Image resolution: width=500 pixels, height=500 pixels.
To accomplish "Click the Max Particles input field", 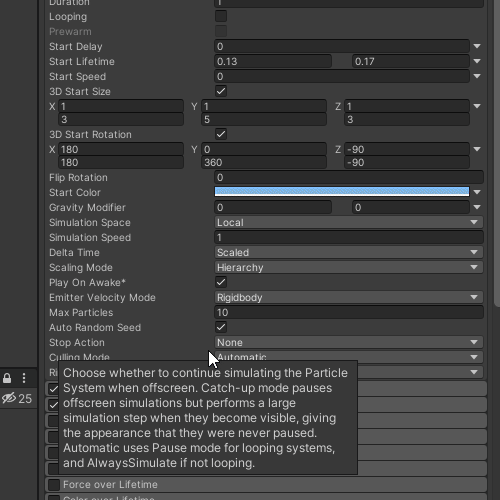I will (349, 312).
